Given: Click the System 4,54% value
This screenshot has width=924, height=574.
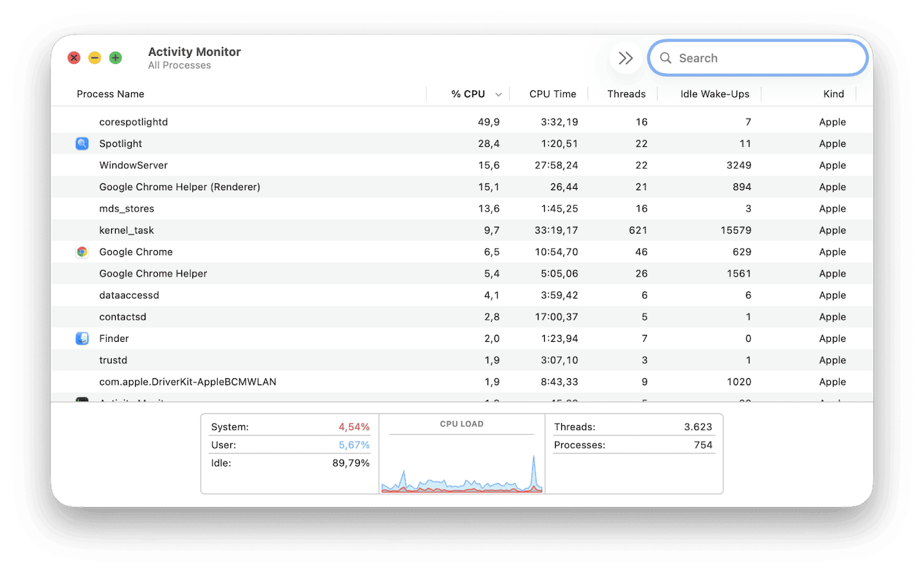Looking at the screenshot, I should [x=354, y=427].
